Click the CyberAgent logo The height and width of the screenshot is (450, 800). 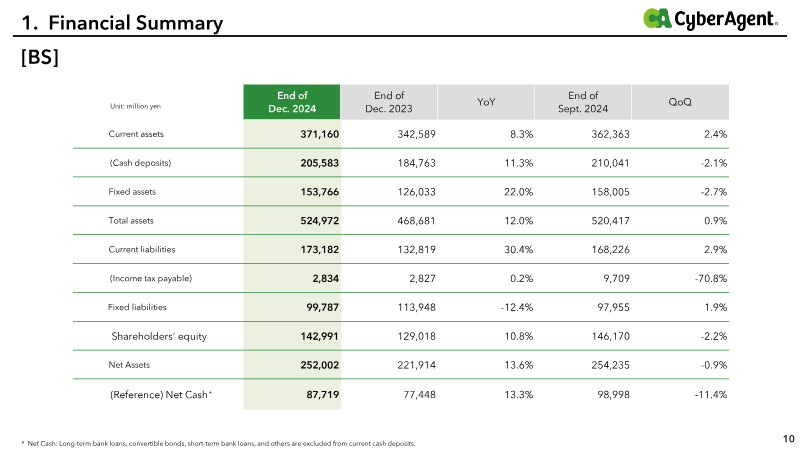pos(710,19)
